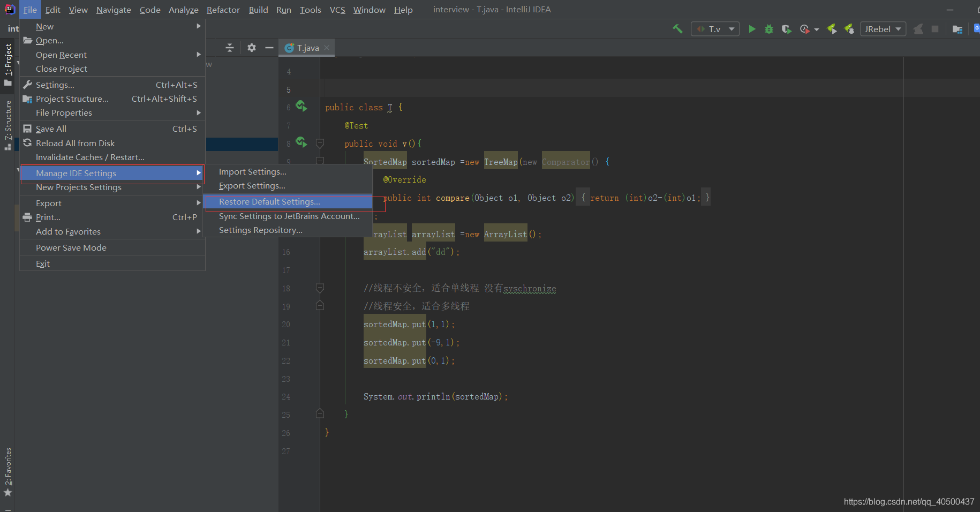Close the T.java editor tab
980x512 pixels.
coord(327,48)
